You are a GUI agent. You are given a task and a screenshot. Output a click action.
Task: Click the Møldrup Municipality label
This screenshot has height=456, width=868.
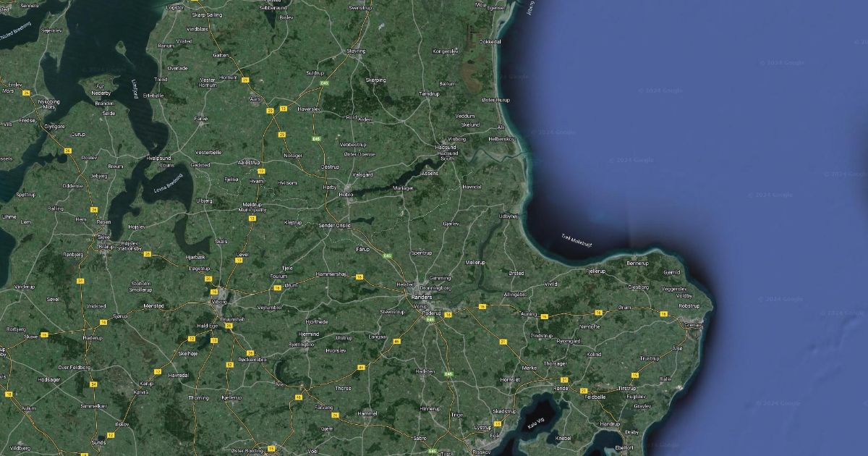click(x=252, y=207)
